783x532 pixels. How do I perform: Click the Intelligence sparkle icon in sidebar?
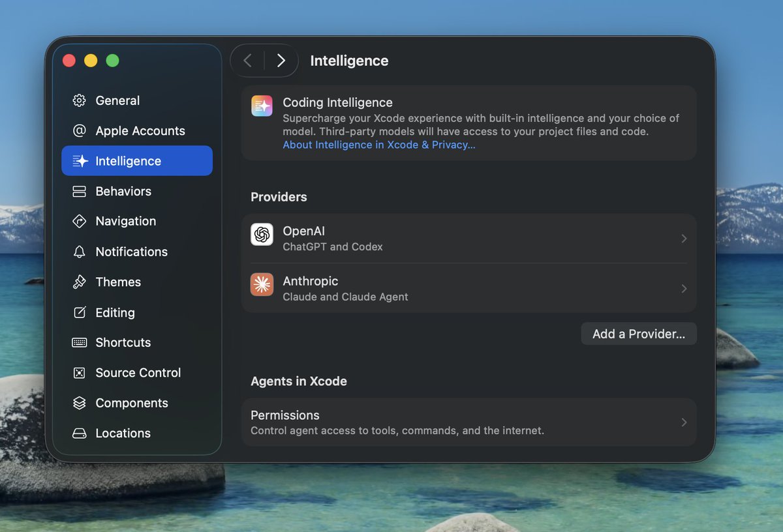pyautogui.click(x=80, y=161)
